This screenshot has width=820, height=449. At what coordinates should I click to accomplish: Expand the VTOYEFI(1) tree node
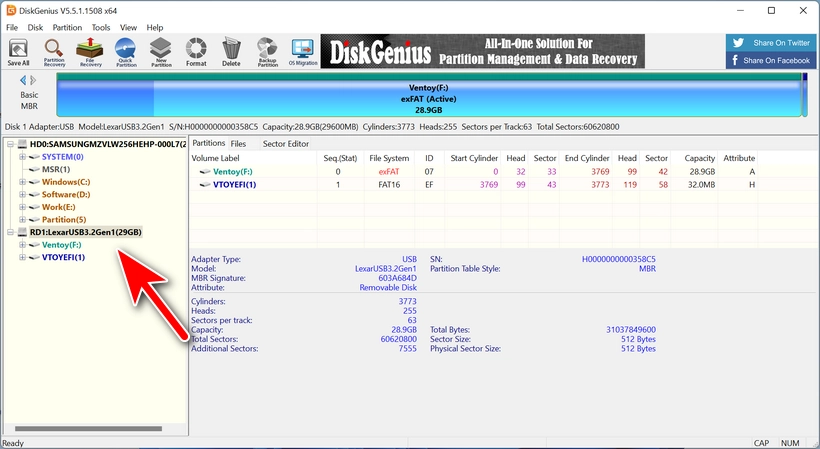coord(22,257)
